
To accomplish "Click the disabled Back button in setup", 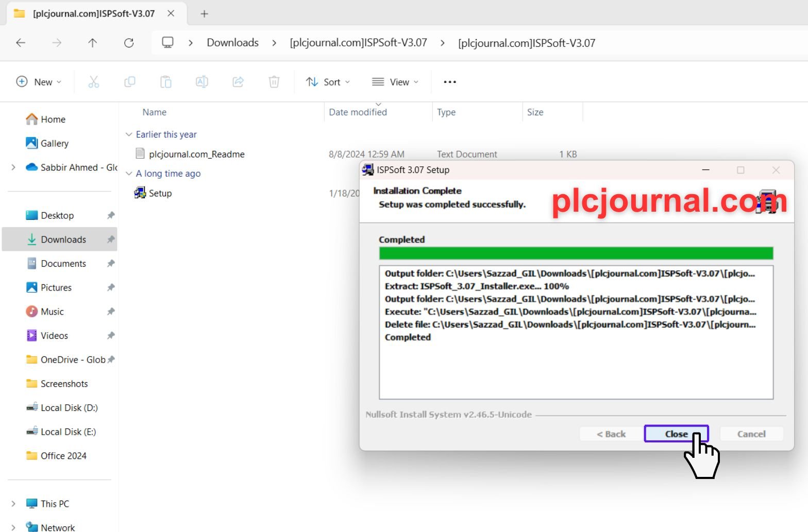I will coord(611,434).
